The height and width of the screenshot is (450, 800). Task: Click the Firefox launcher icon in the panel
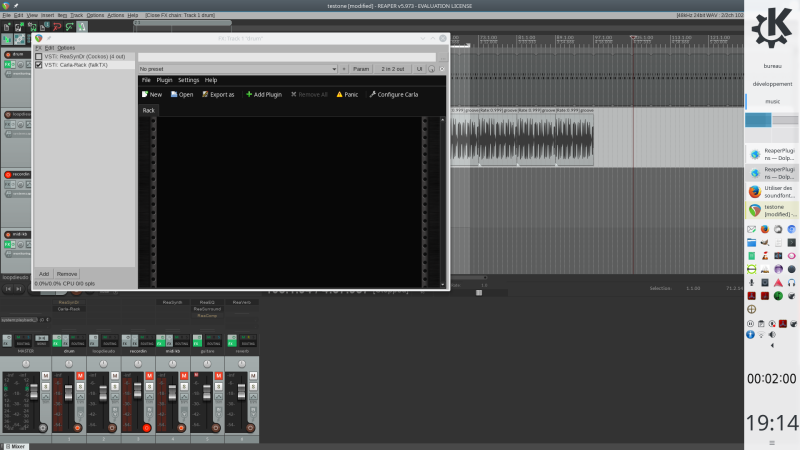(765, 230)
